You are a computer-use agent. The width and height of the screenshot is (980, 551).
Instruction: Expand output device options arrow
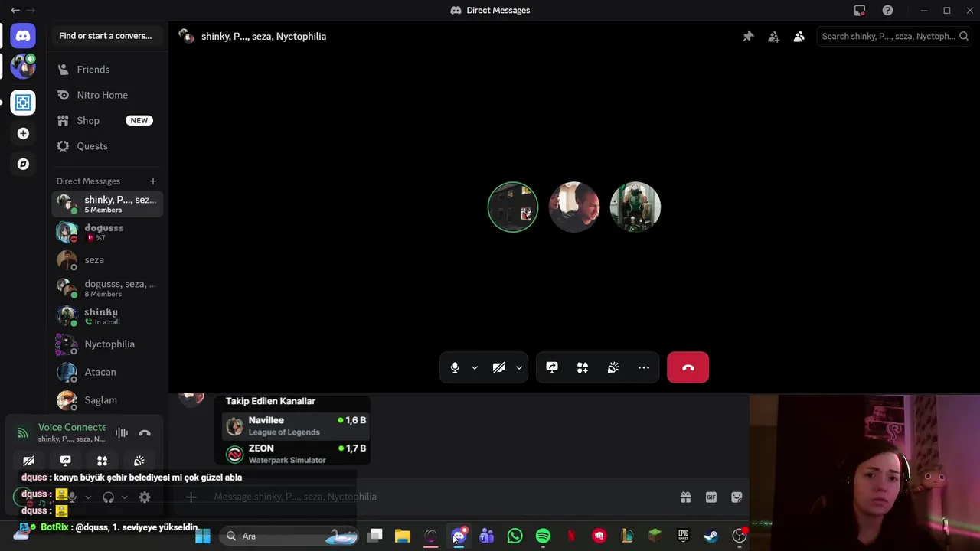(125, 497)
